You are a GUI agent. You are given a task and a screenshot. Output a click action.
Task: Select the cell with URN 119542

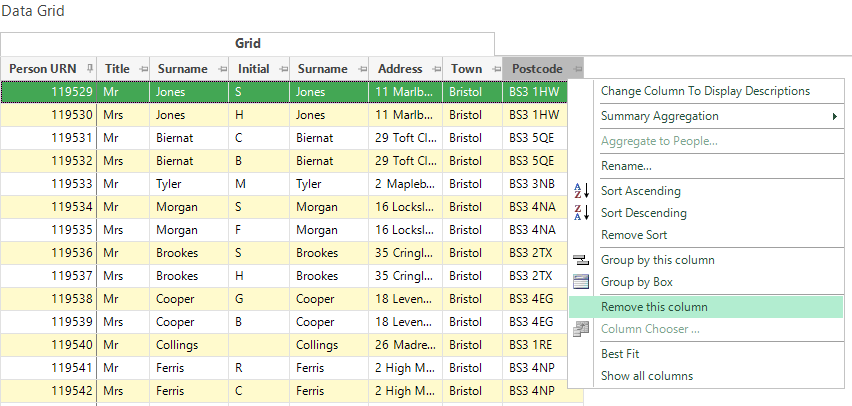(49, 391)
